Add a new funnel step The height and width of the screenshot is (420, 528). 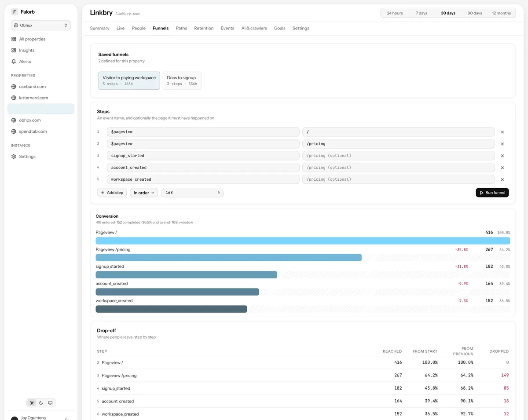112,193
